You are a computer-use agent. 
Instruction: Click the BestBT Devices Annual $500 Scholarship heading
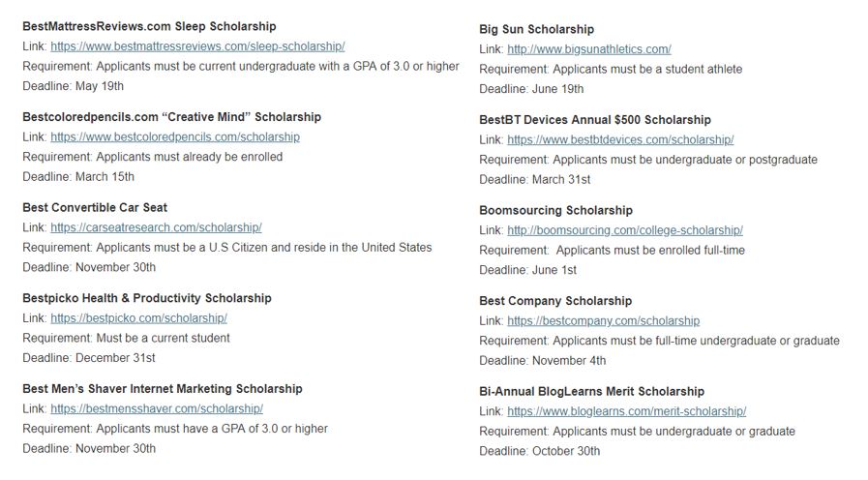point(595,120)
